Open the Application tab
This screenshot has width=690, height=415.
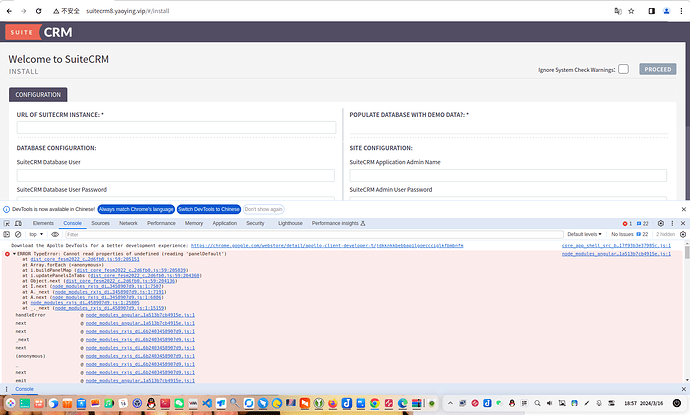pos(224,224)
